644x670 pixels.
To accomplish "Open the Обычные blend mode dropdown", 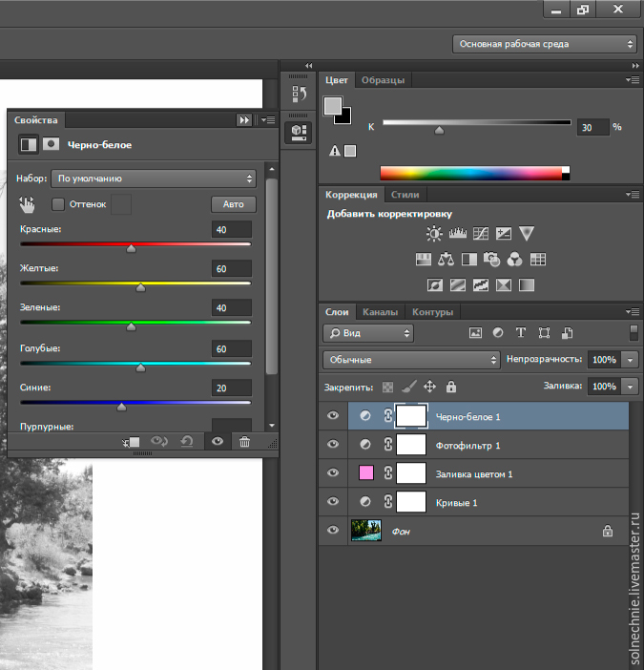I will pyautogui.click(x=411, y=360).
